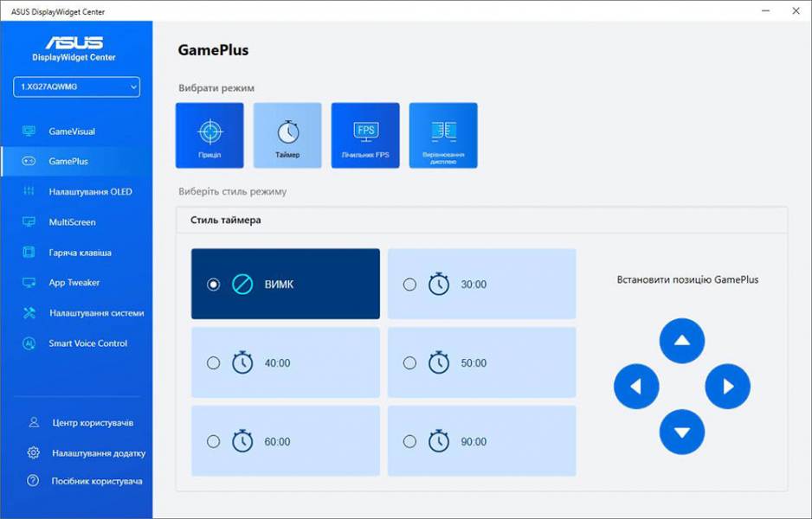The width and height of the screenshot is (812, 519).
Task: Select the ВИМК timer radio button
Action: click(214, 285)
